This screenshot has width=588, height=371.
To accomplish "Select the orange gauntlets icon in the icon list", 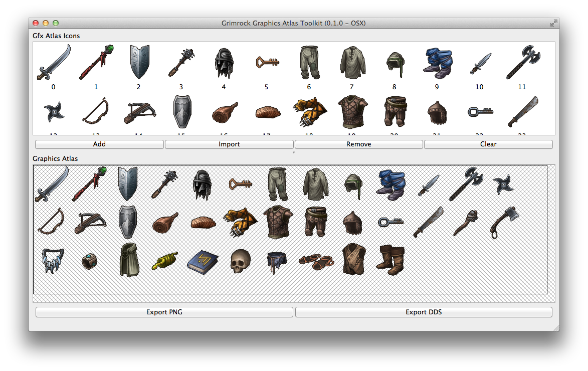I will pos(310,111).
